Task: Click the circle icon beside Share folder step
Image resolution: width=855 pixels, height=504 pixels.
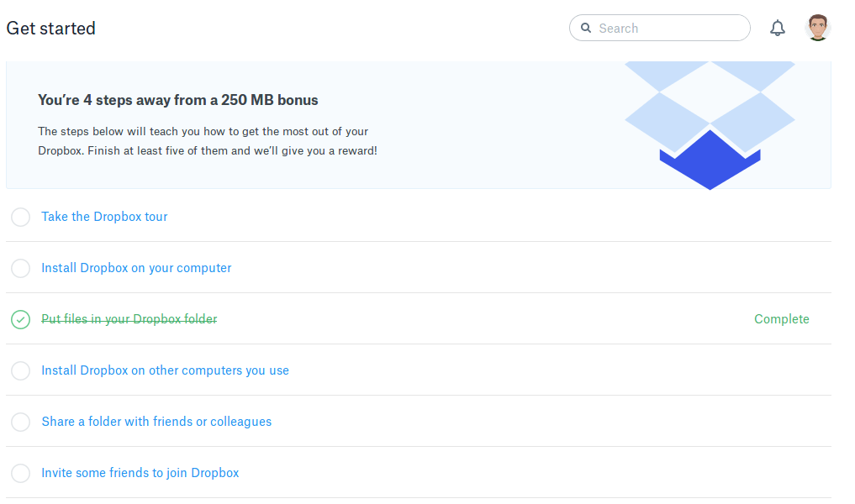Action: pos(20,422)
